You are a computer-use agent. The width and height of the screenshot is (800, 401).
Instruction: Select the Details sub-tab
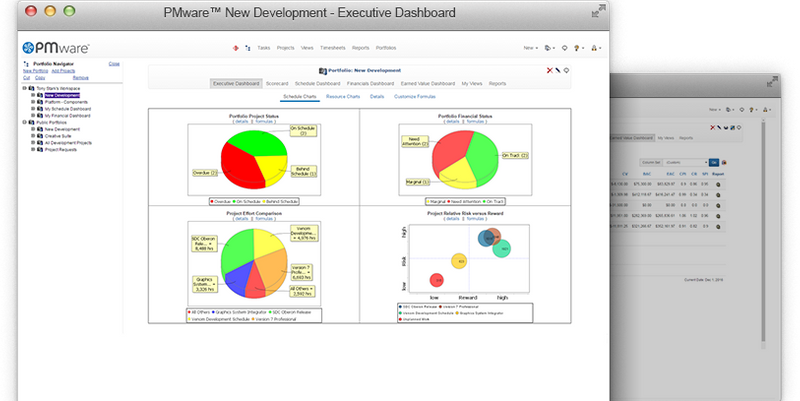pos(377,96)
